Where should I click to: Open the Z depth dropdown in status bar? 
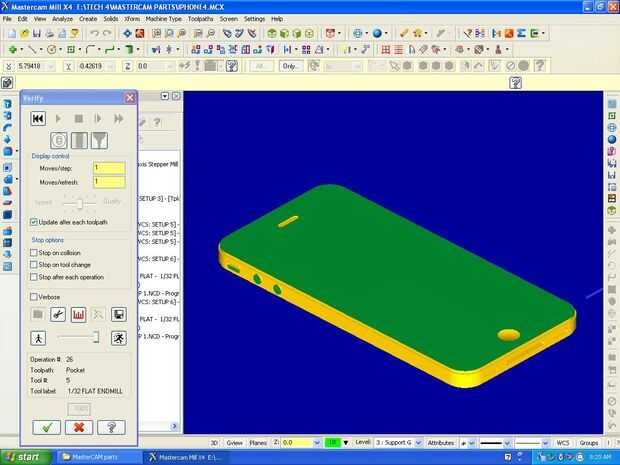[316, 443]
